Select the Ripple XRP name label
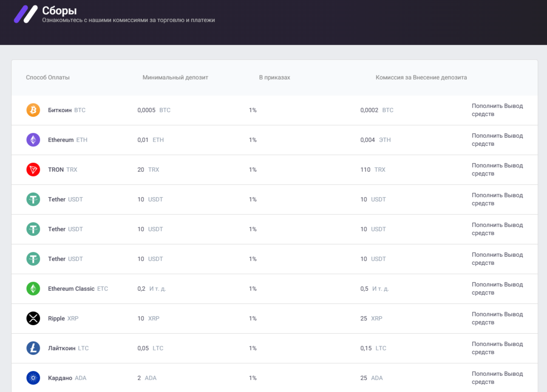Image resolution: width=547 pixels, height=392 pixels. 63,318
